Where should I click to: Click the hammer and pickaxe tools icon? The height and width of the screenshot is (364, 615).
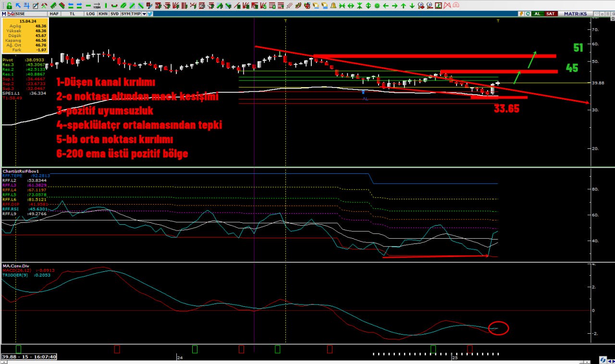pos(44,6)
